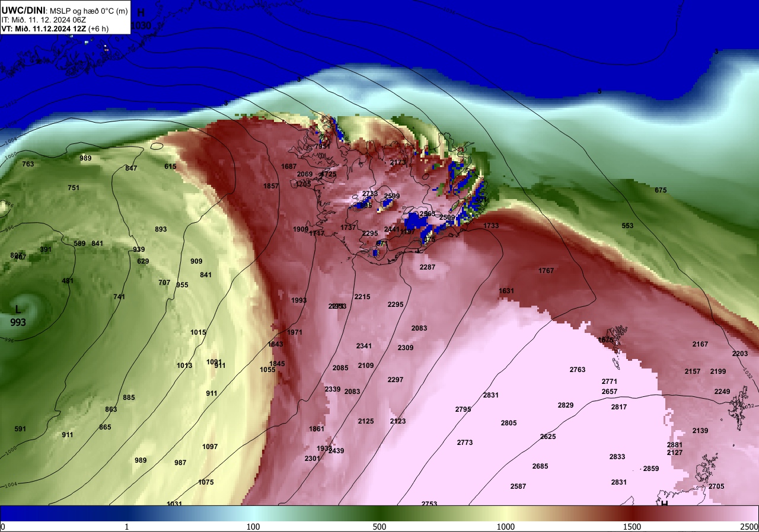Click the freezing level value 1055

click(267, 370)
